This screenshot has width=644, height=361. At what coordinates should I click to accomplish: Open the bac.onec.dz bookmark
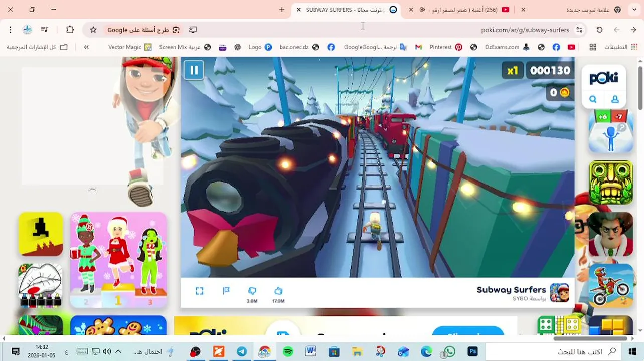coord(299,47)
